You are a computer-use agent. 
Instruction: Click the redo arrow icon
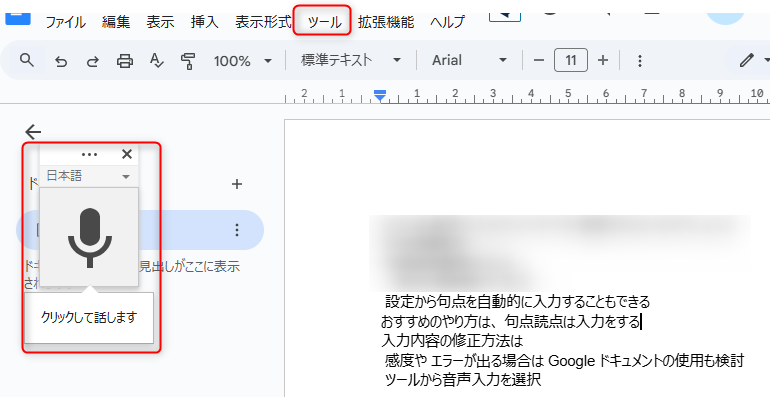tap(92, 61)
